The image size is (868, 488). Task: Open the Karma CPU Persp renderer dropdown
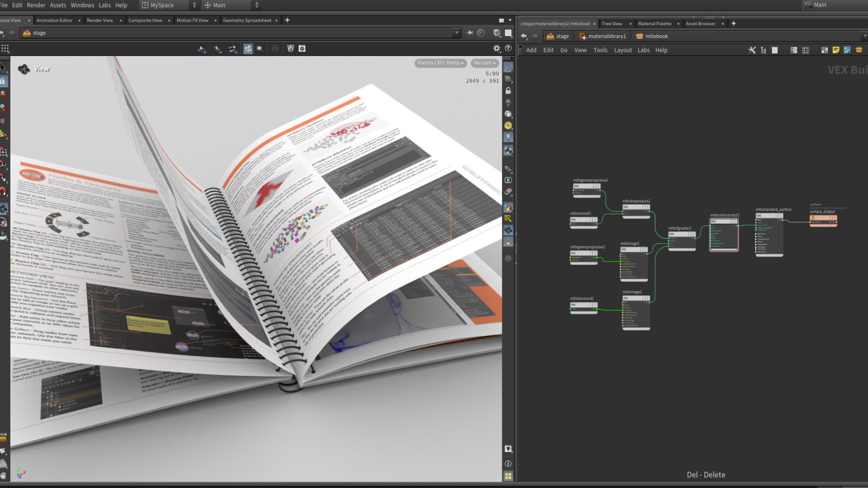[440, 63]
